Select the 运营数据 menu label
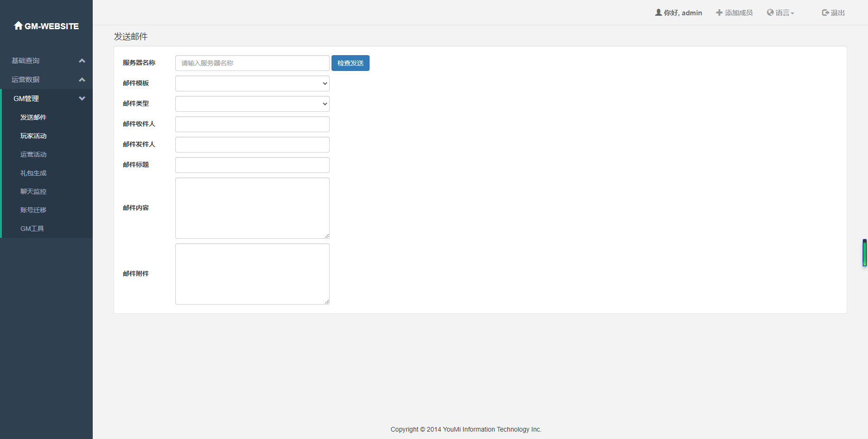The width and height of the screenshot is (868, 439). pyautogui.click(x=26, y=80)
